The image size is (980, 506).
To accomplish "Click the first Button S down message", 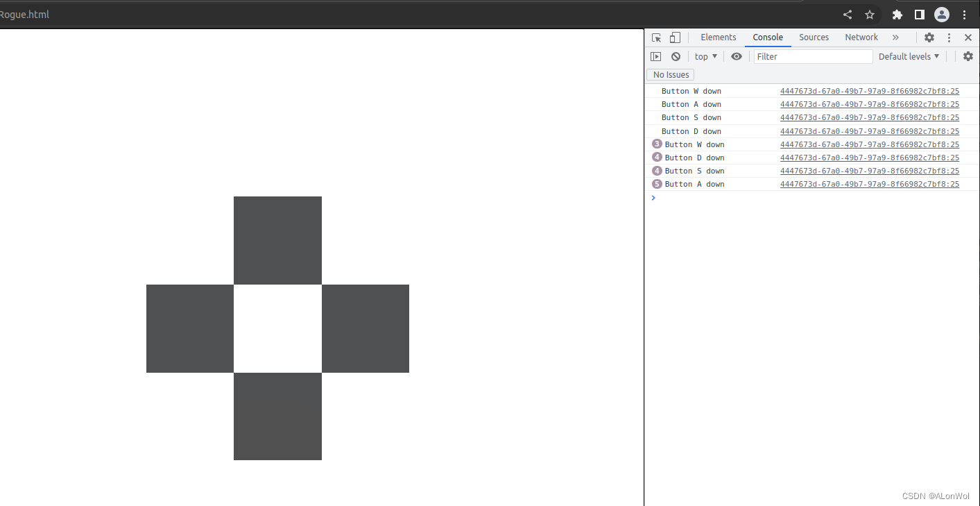I will point(691,117).
